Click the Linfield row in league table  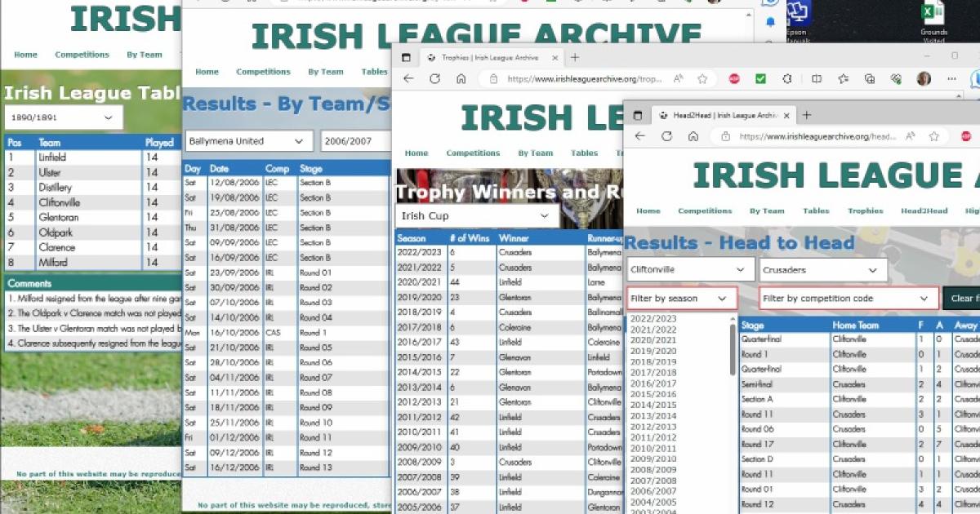pos(92,157)
